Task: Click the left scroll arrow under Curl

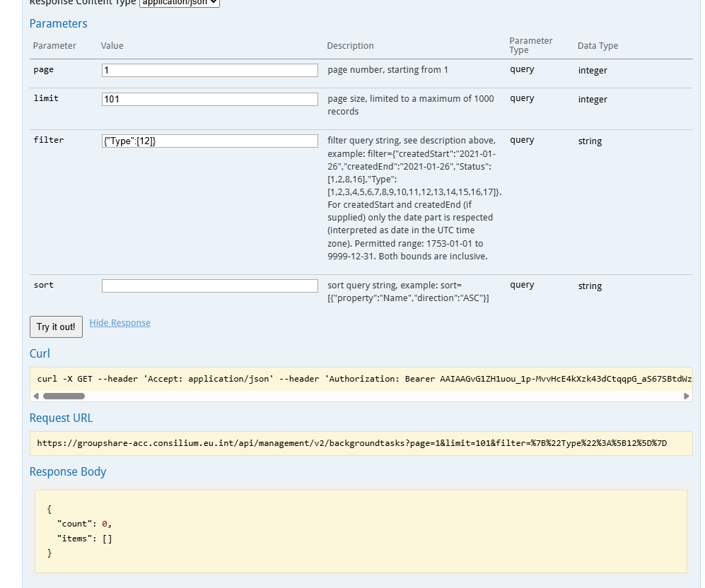Action: pos(36,396)
